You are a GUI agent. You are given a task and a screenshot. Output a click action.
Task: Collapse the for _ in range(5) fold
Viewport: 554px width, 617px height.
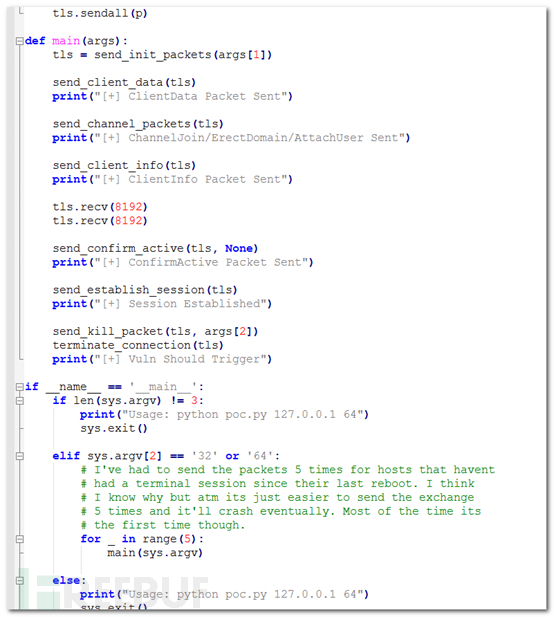click(x=19, y=539)
